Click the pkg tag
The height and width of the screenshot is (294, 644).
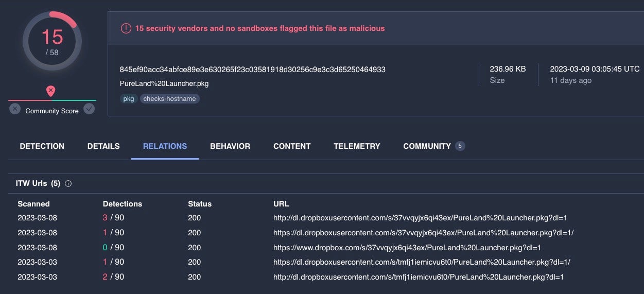(x=128, y=99)
